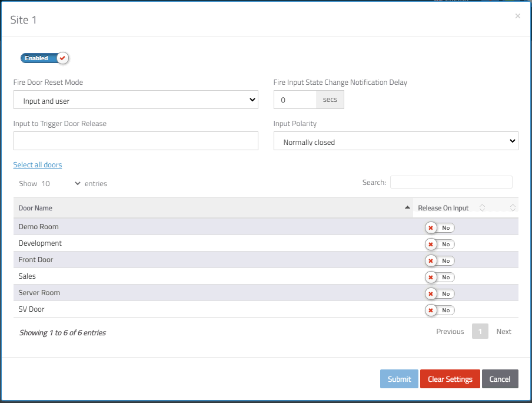Toggle Release On Input for Demo Room
This screenshot has width=532, height=403.
tap(440, 227)
